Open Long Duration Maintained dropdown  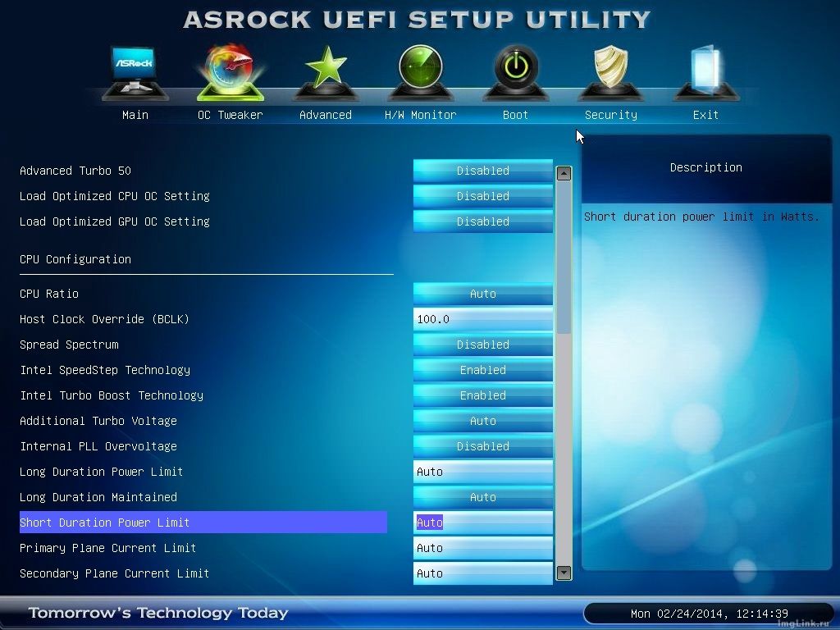click(x=482, y=497)
